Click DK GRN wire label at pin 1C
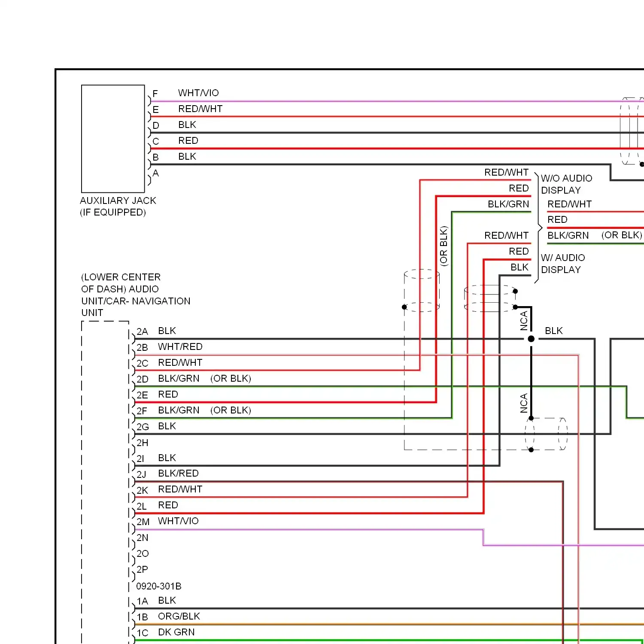This screenshot has width=644, height=644. tap(176, 632)
